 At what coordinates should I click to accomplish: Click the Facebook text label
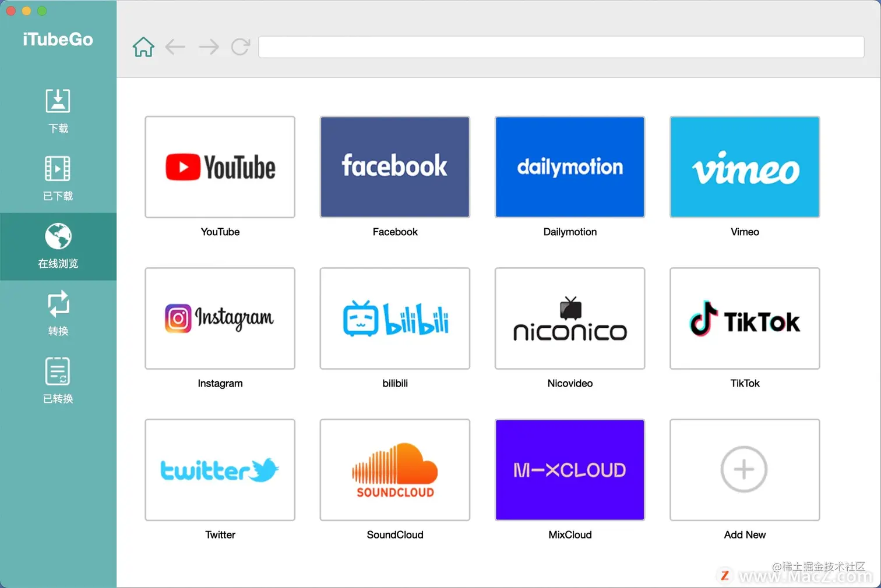(x=395, y=232)
